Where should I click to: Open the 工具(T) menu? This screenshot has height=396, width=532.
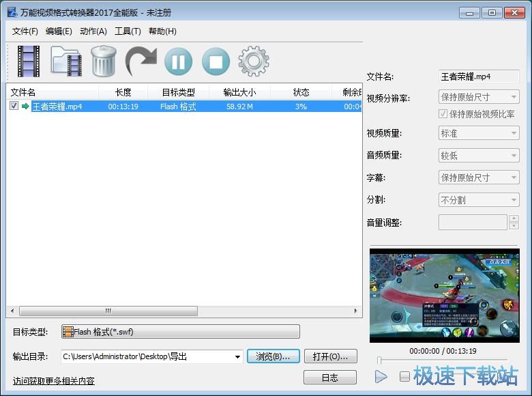click(x=128, y=31)
